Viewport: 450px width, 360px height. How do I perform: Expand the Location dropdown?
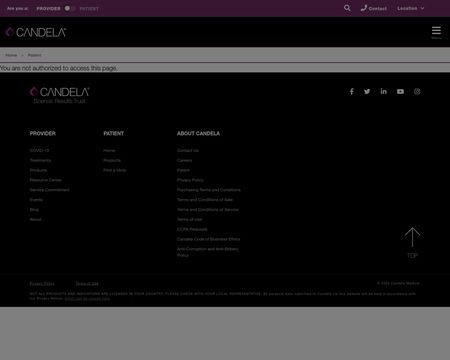pyautogui.click(x=411, y=8)
